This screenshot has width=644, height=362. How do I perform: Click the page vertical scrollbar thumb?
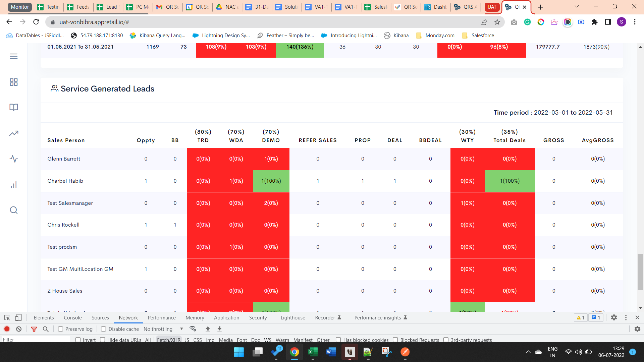tap(640, 271)
